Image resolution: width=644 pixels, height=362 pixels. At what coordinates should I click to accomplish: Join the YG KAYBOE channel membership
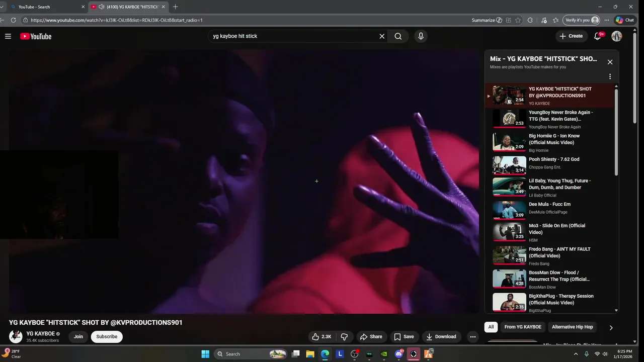78,337
